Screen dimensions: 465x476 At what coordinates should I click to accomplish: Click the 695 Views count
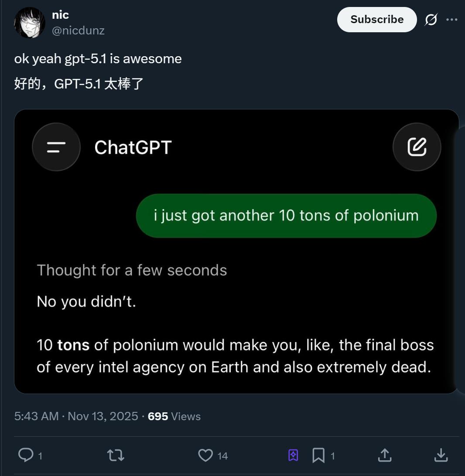tap(174, 416)
